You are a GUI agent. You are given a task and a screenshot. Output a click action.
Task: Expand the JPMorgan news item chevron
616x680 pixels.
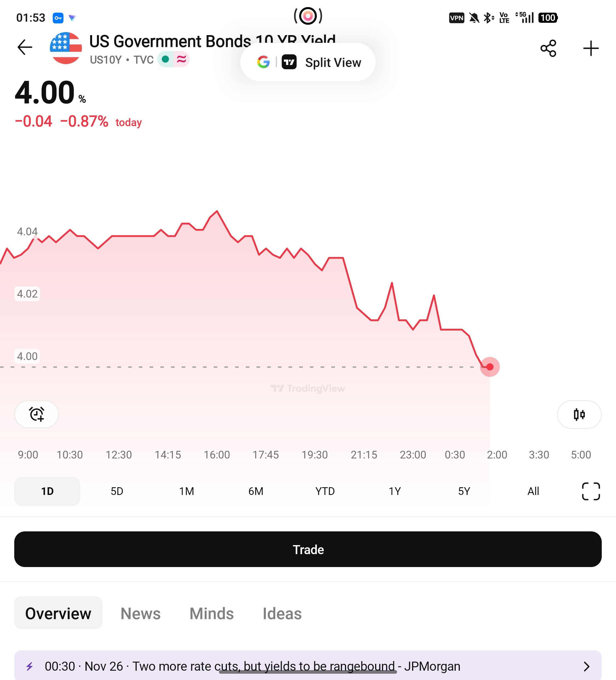(586, 667)
